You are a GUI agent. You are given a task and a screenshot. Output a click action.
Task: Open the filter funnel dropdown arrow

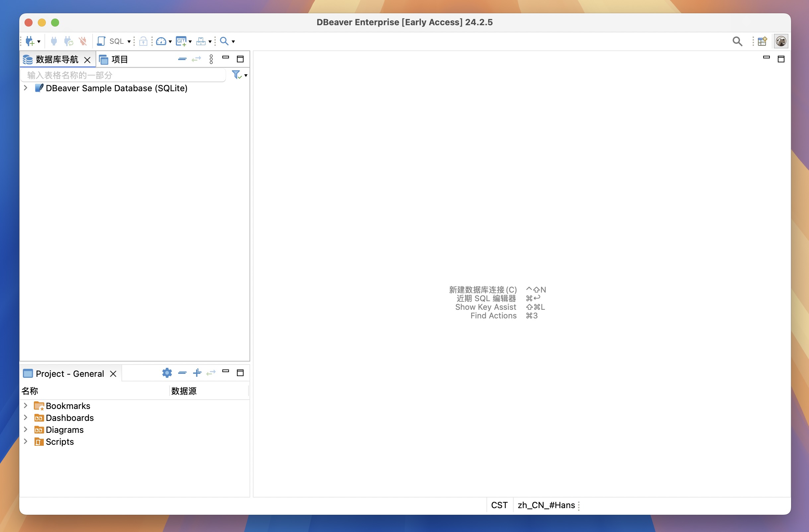(x=246, y=75)
